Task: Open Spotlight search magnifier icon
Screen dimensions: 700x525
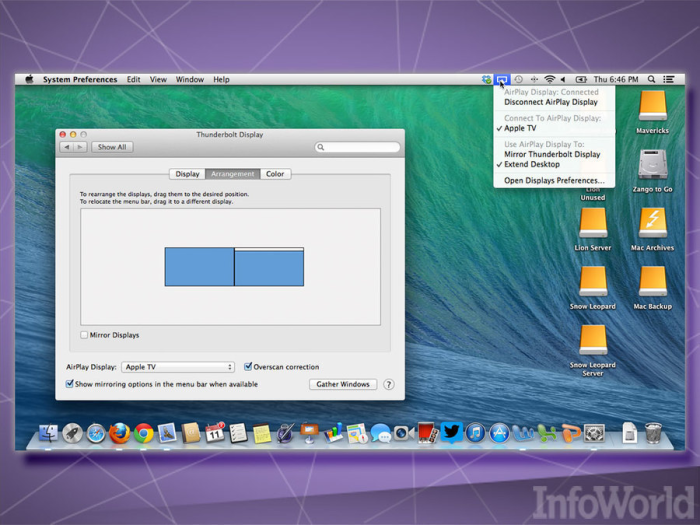Action: click(651, 79)
